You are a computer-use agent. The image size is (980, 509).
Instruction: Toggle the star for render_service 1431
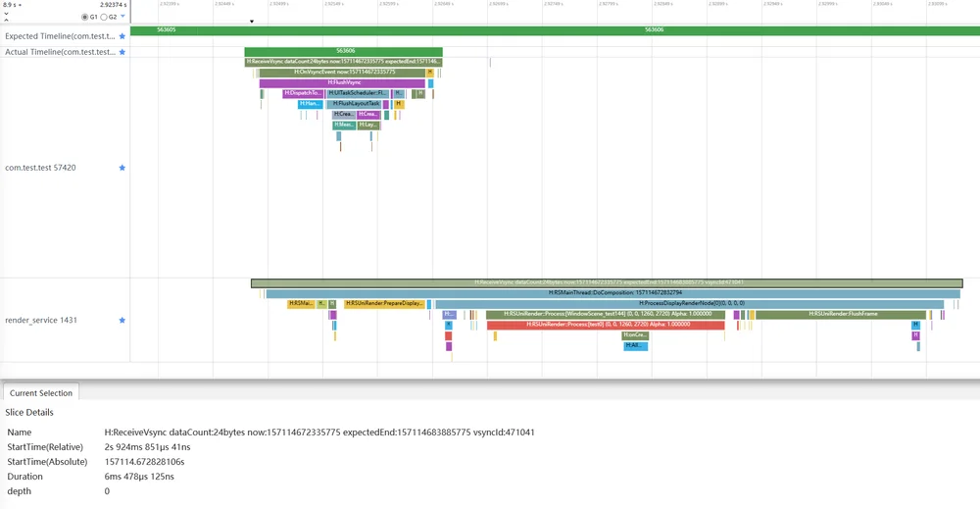point(122,320)
